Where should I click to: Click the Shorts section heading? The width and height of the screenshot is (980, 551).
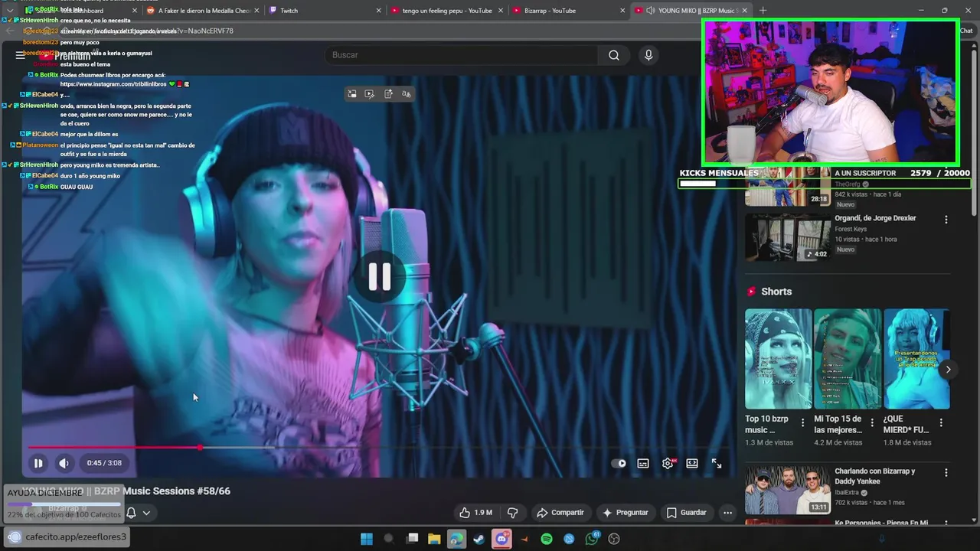click(776, 292)
